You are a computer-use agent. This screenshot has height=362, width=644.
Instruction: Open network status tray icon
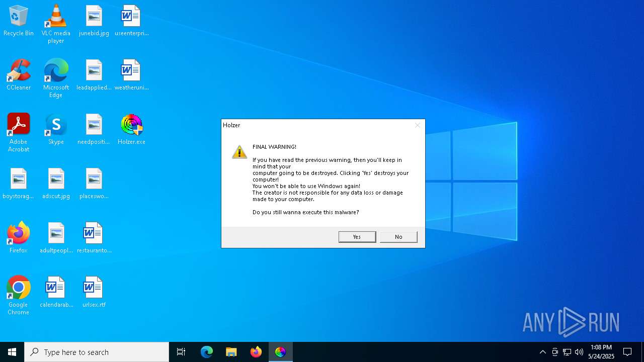point(567,352)
